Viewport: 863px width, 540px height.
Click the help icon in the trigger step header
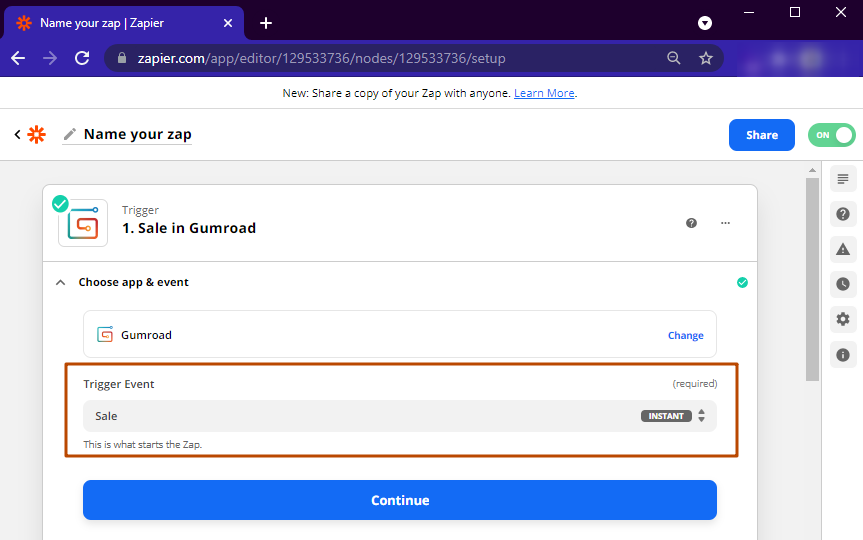tap(691, 223)
